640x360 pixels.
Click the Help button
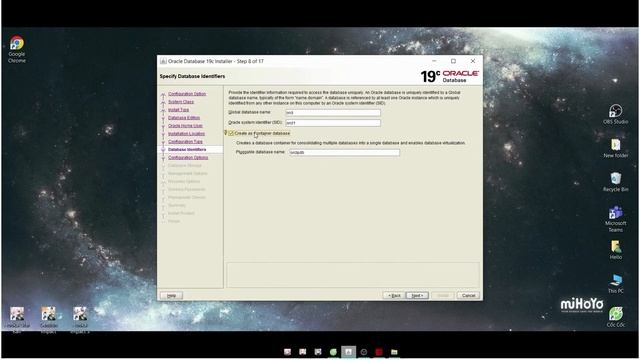(x=171, y=296)
